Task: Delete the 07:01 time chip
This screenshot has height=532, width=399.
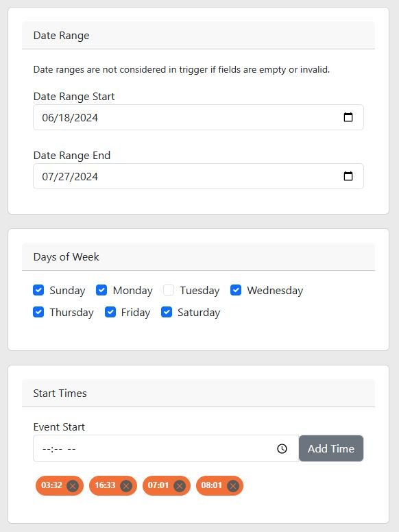Action: point(180,486)
